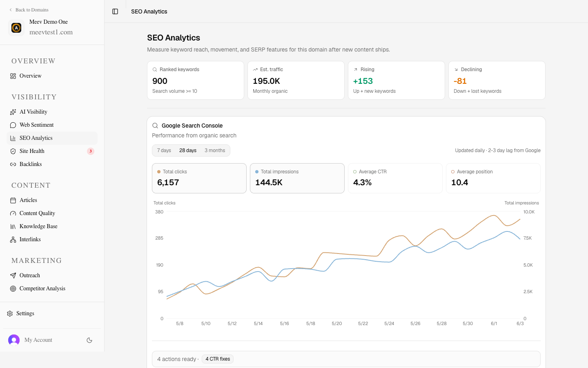Switch to the 3 months range
This screenshot has height=368, width=588.
[x=215, y=150]
